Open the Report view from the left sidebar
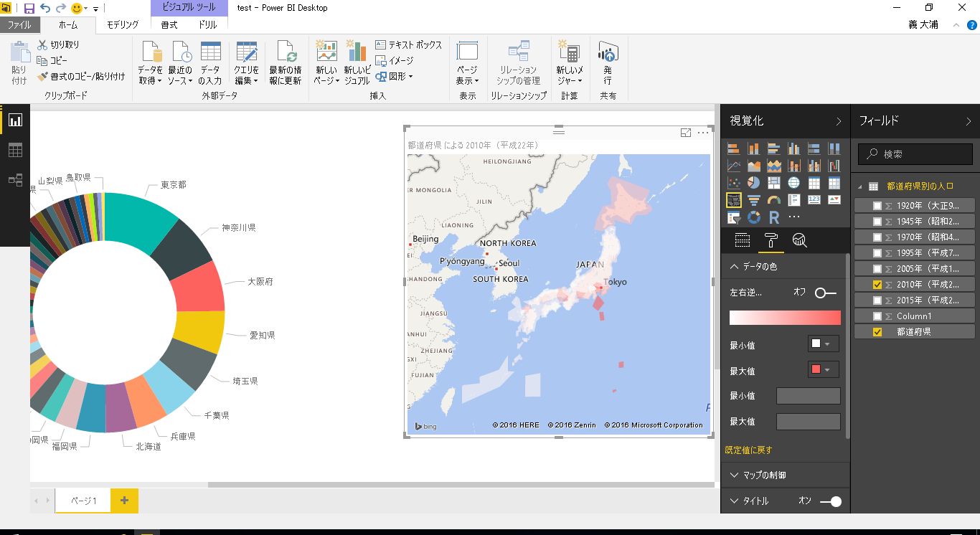Image resolution: width=980 pixels, height=535 pixels. click(15, 120)
